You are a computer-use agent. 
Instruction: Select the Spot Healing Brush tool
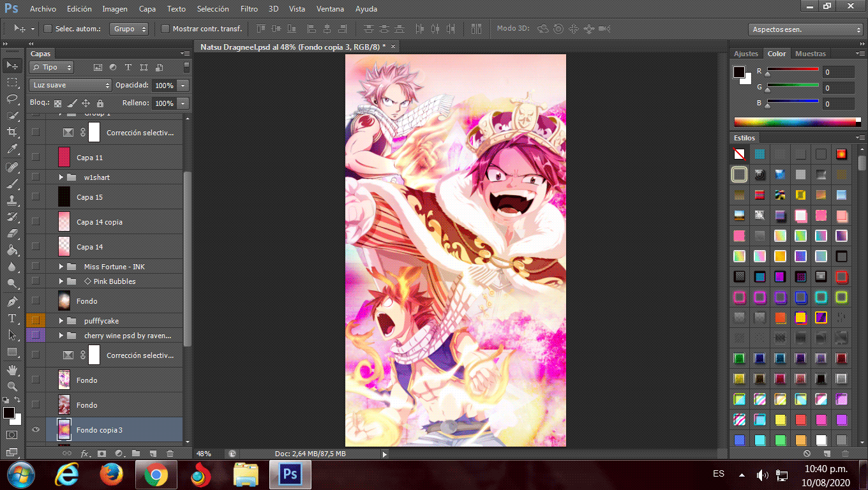[11, 167]
